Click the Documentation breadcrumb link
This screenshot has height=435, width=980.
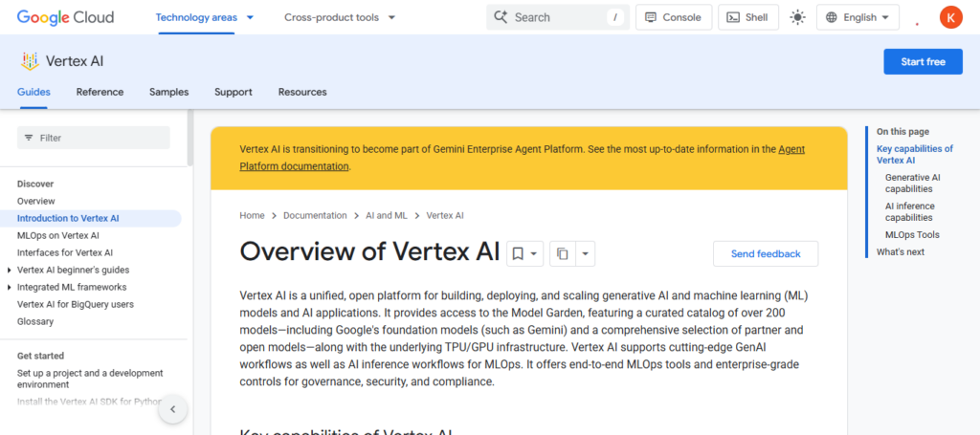[x=315, y=215]
